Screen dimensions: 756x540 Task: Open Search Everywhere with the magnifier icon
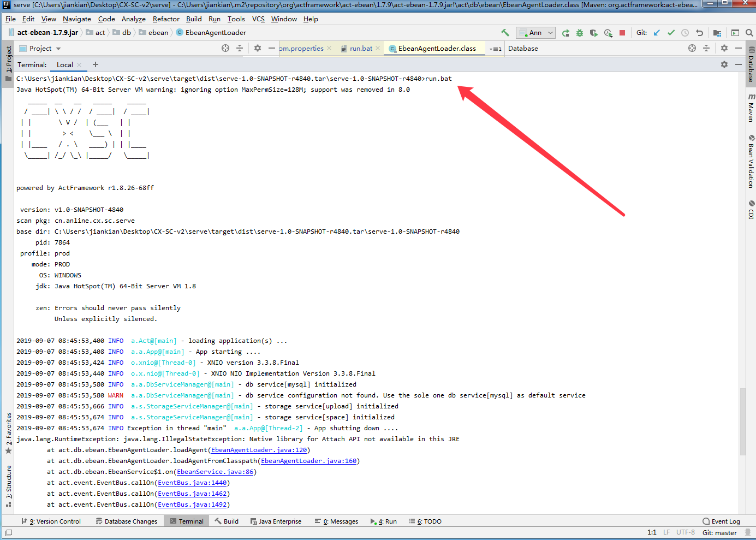pyautogui.click(x=749, y=33)
